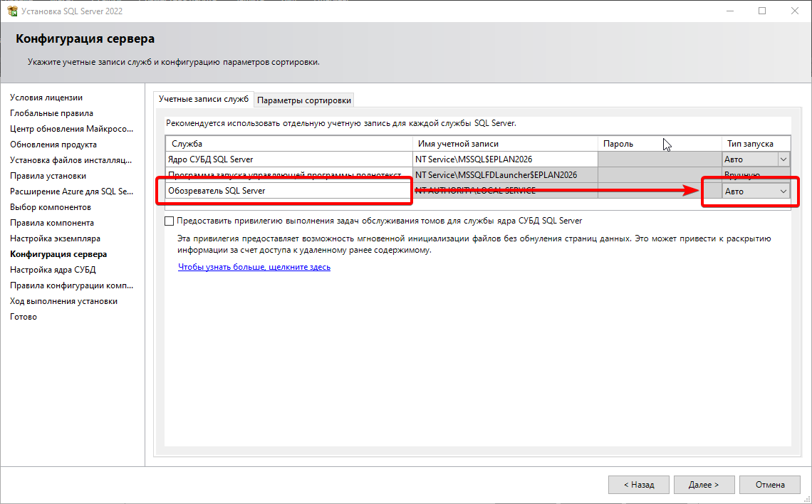Click the password field for Ядро СУБД SQL Server

click(x=659, y=159)
